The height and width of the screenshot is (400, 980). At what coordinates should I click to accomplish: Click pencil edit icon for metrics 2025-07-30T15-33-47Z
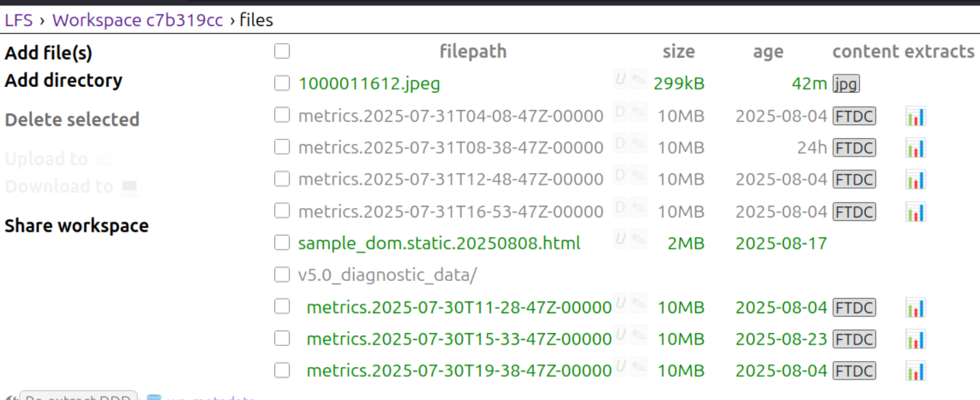pos(638,335)
